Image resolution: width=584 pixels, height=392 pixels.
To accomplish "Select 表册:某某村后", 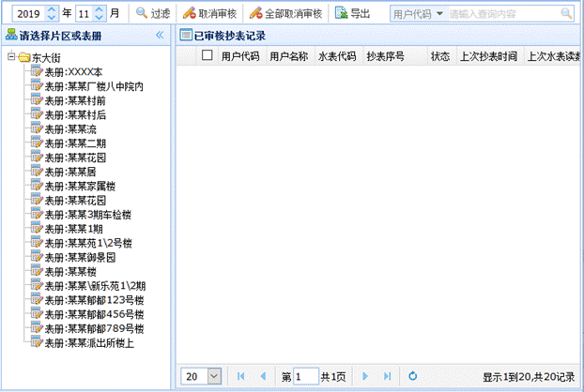I will point(75,114).
